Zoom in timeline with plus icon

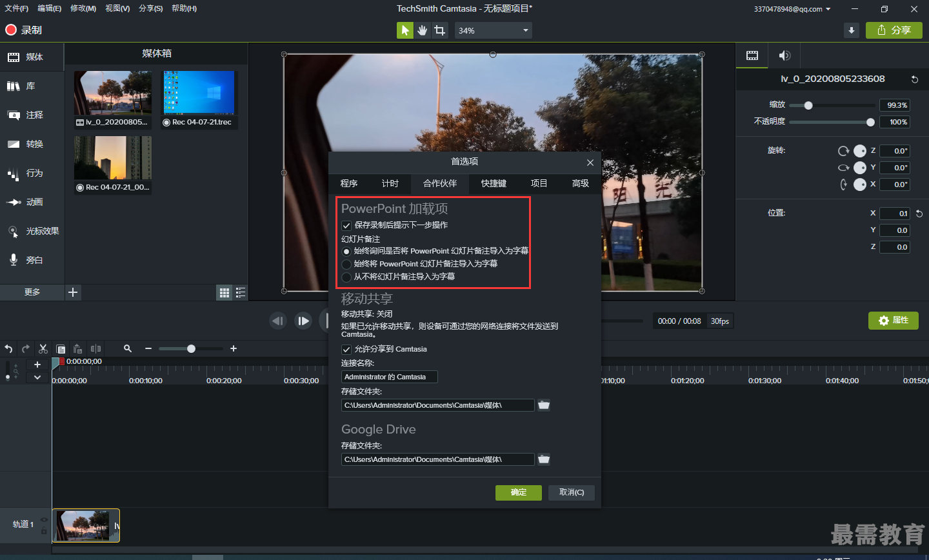click(x=234, y=348)
